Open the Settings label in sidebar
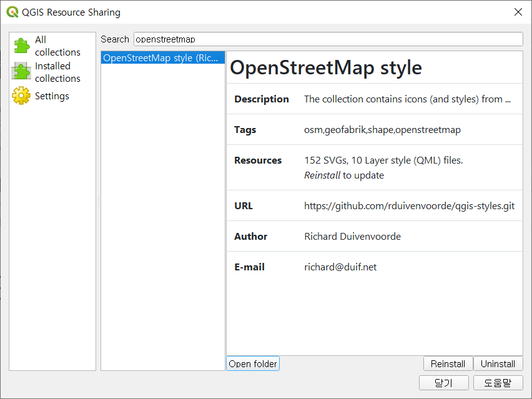Viewport: 532px width, 399px height. pos(52,96)
